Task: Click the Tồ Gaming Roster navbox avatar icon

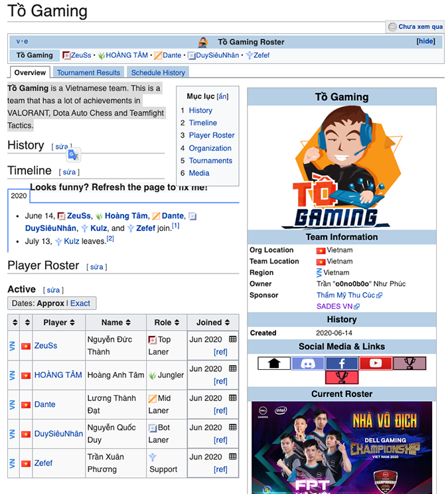Action: tap(203, 42)
